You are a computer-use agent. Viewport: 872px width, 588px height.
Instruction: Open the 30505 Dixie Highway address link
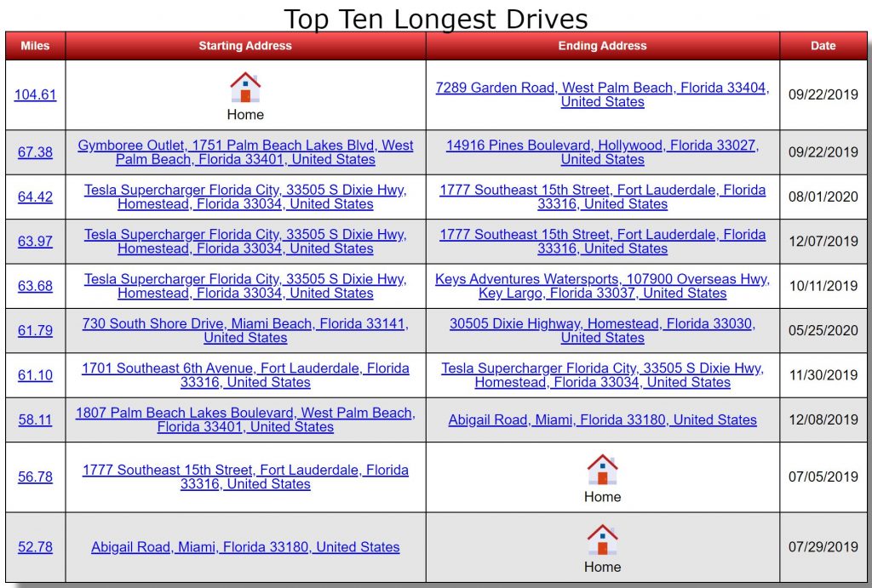click(x=602, y=331)
